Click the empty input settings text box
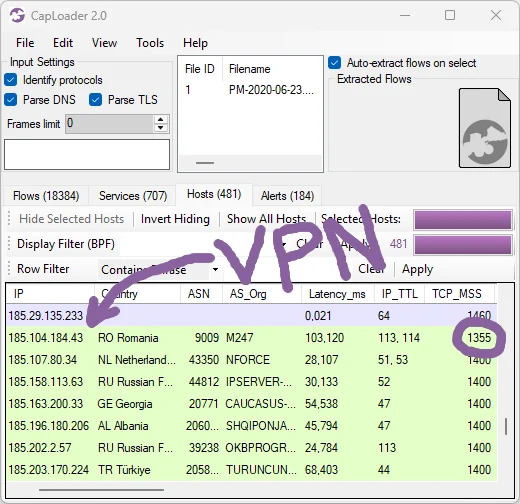The image size is (520, 504). (87, 154)
